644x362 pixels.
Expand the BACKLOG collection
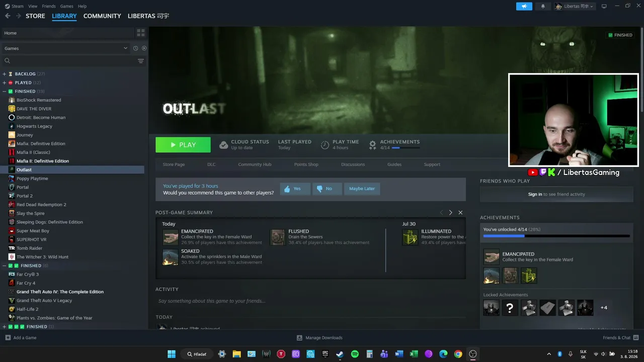click(5, 74)
